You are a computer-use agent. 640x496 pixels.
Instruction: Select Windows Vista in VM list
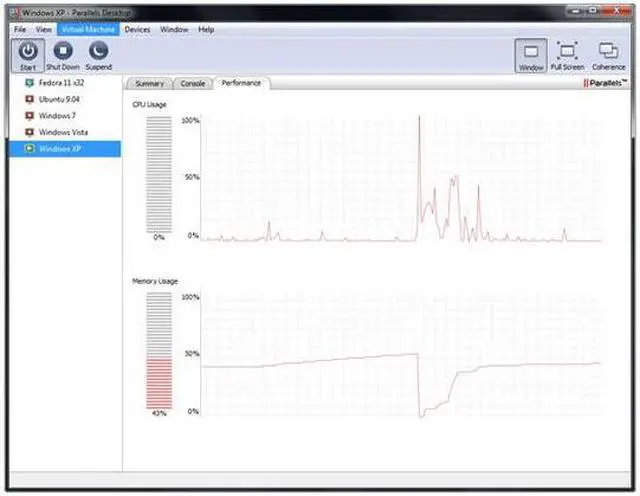(65, 132)
